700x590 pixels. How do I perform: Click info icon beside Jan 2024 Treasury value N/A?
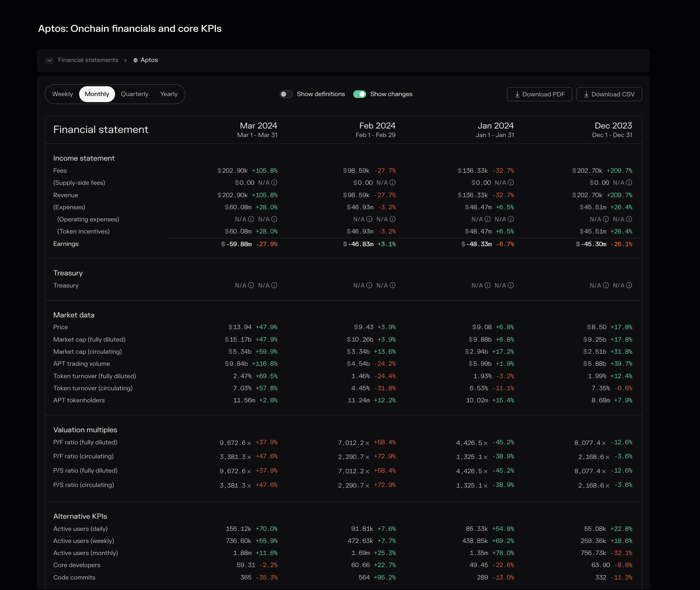tap(487, 285)
